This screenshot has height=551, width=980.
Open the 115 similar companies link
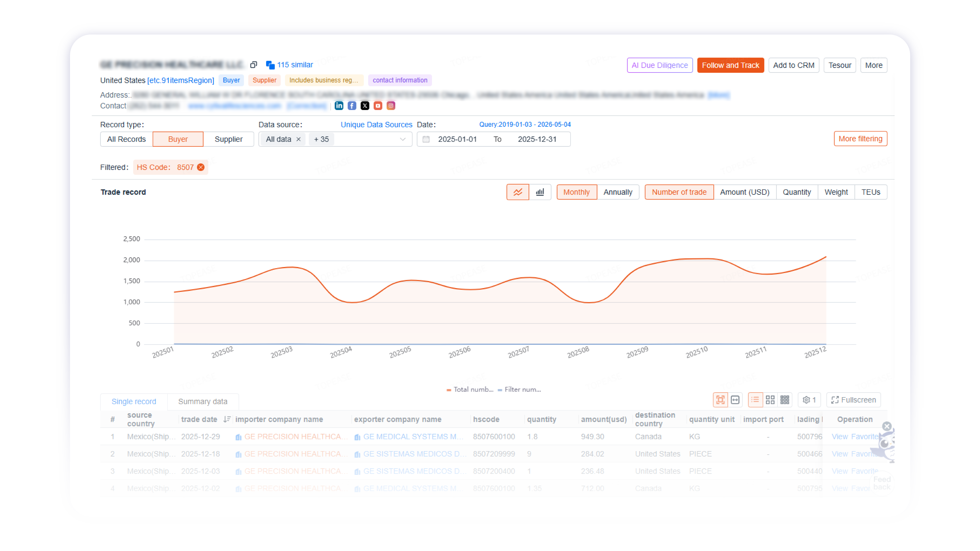pyautogui.click(x=290, y=65)
